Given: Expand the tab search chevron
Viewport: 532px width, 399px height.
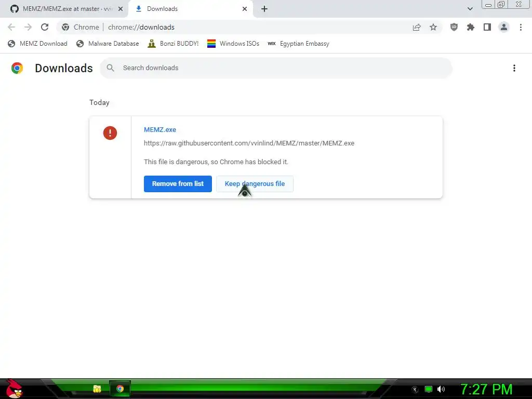Looking at the screenshot, I should coord(470,9).
